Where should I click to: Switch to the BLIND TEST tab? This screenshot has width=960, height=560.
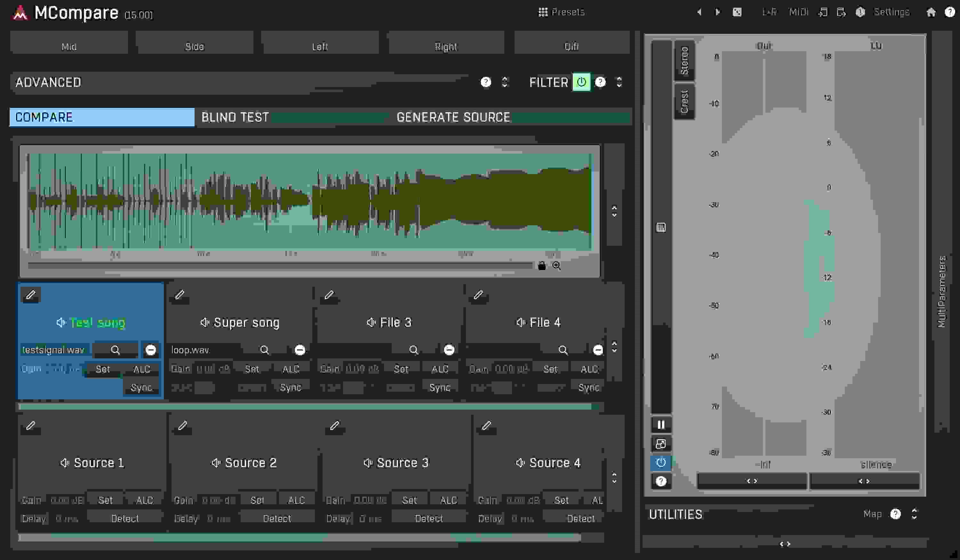(235, 117)
